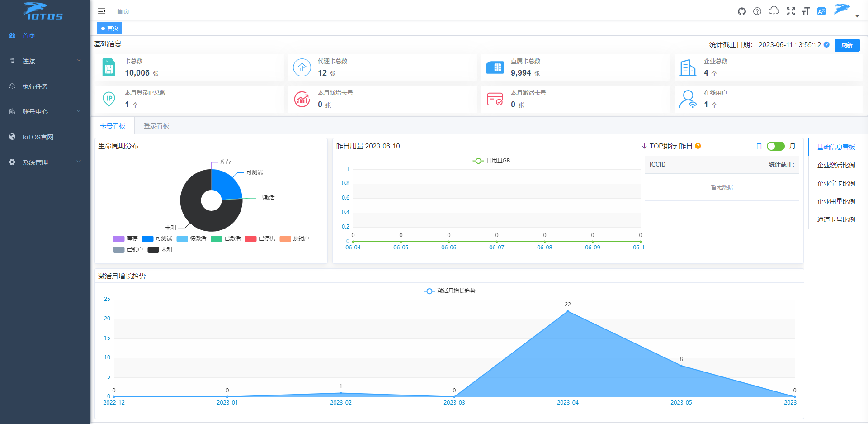Click the 刷新 refresh button
The height and width of the screenshot is (424, 868).
pyautogui.click(x=847, y=45)
